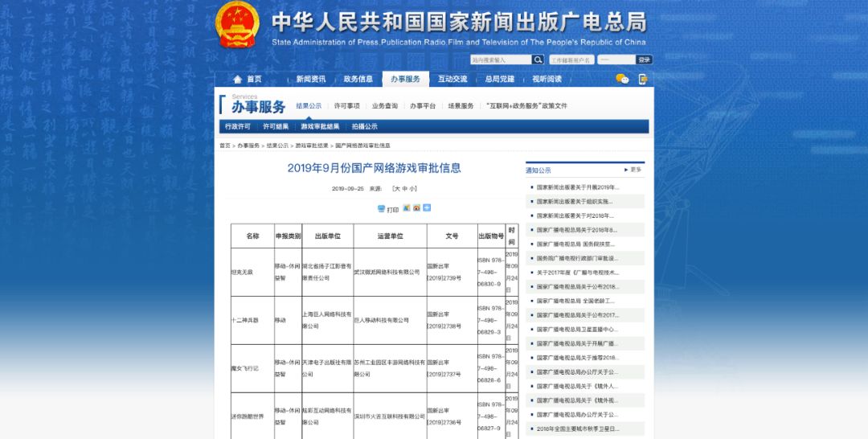Click the 打印 text link
The height and width of the screenshot is (439, 868).
393,210
